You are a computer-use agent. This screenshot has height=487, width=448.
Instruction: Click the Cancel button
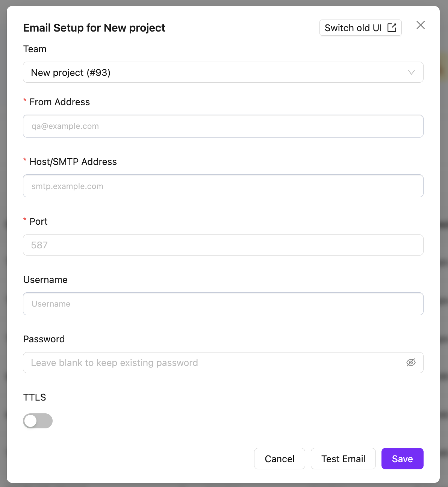[x=280, y=459]
